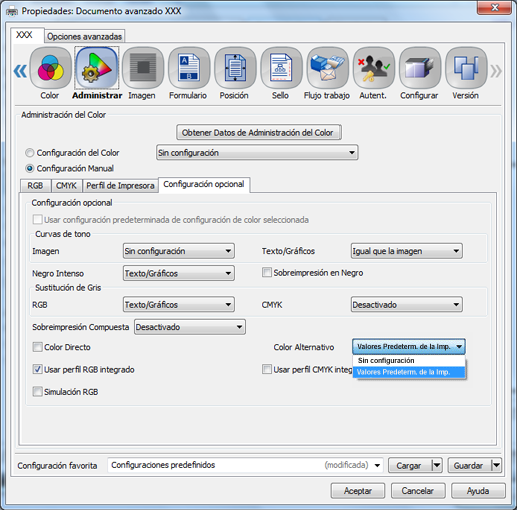
Task: Open the Formulario icon
Action: 189,68
